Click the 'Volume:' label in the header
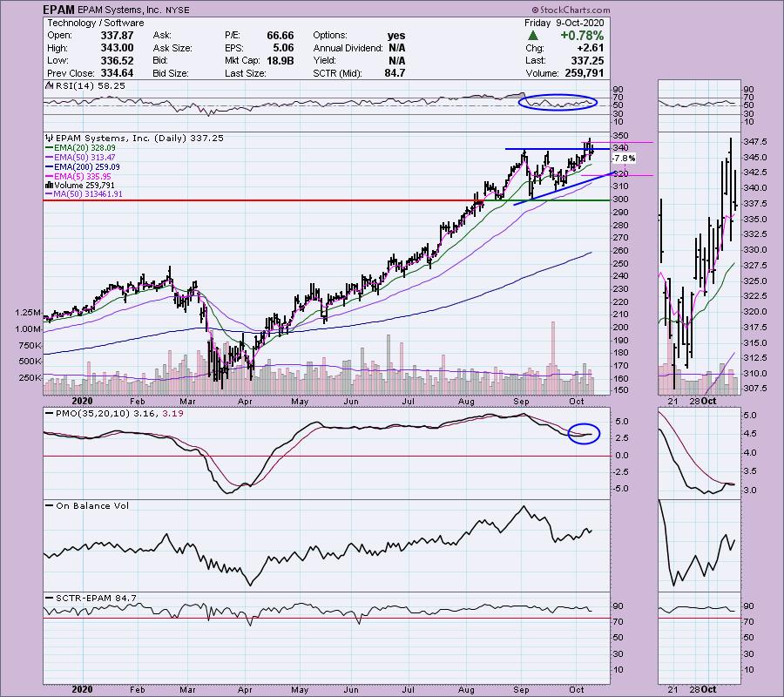784x697 pixels. [x=542, y=73]
